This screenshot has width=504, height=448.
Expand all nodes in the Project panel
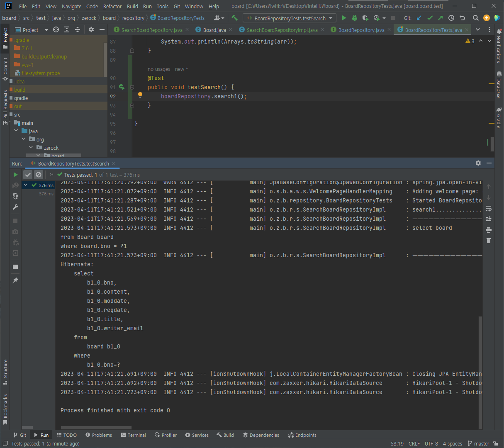pos(67,29)
